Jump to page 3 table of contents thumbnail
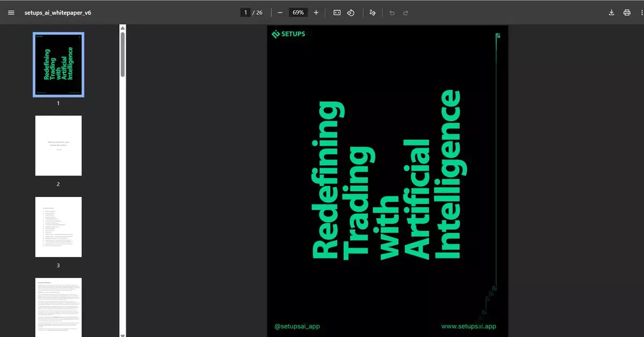The height and width of the screenshot is (337, 644). pyautogui.click(x=58, y=226)
